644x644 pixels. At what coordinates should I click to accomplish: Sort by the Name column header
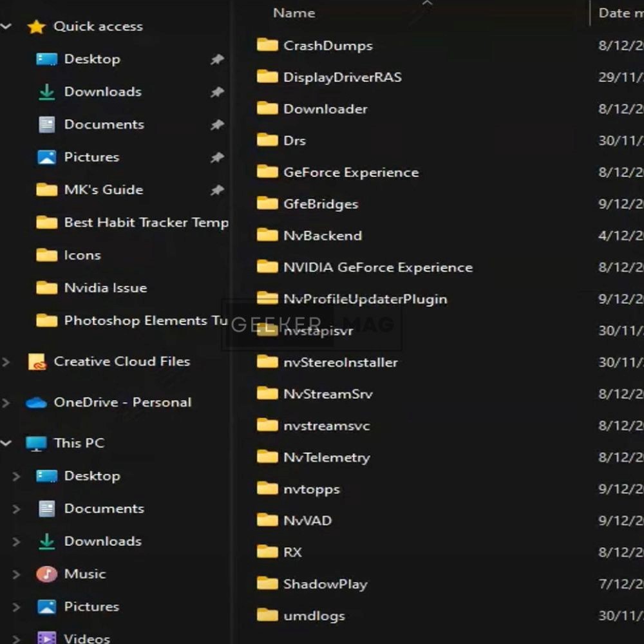[x=294, y=13]
